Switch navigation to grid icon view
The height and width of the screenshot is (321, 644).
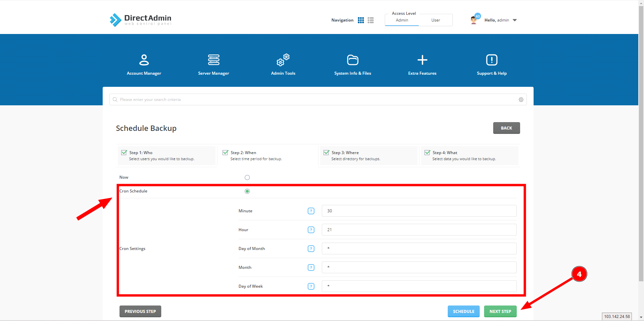point(361,20)
